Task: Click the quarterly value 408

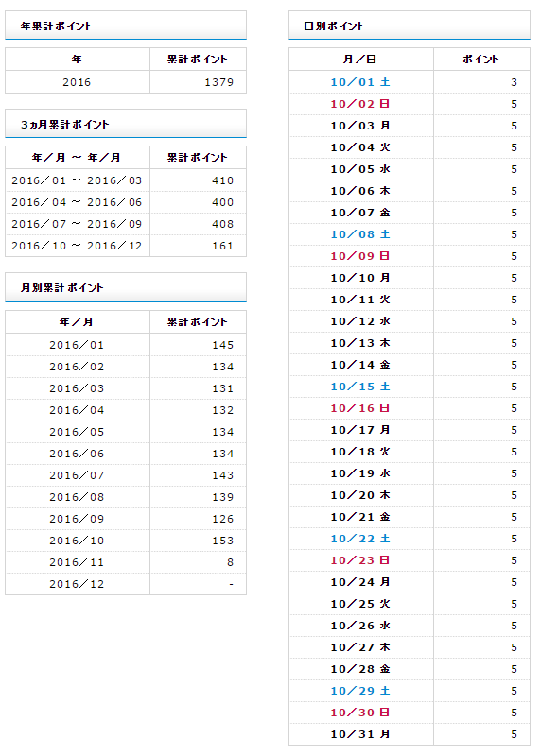Action: [222, 224]
